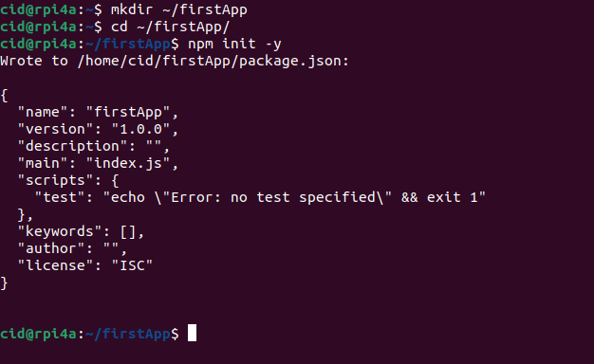Click the "description" key

click(x=72, y=146)
